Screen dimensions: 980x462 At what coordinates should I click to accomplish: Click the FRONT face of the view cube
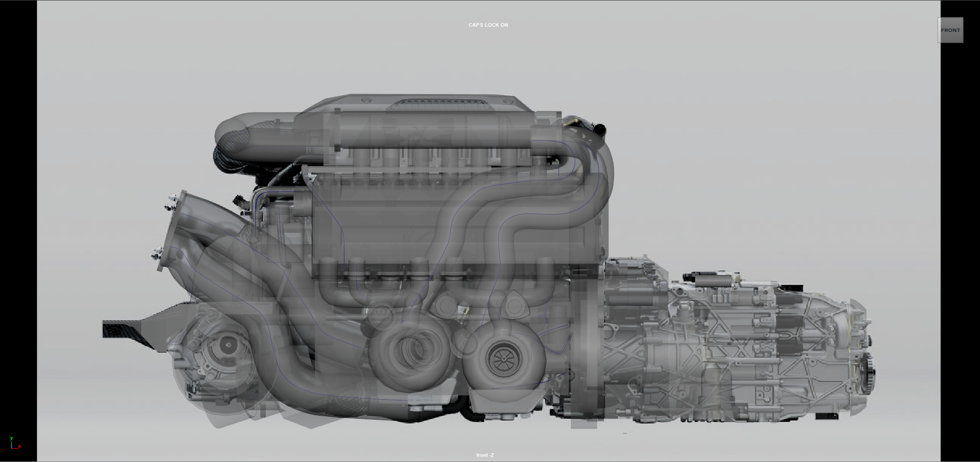pyautogui.click(x=950, y=30)
